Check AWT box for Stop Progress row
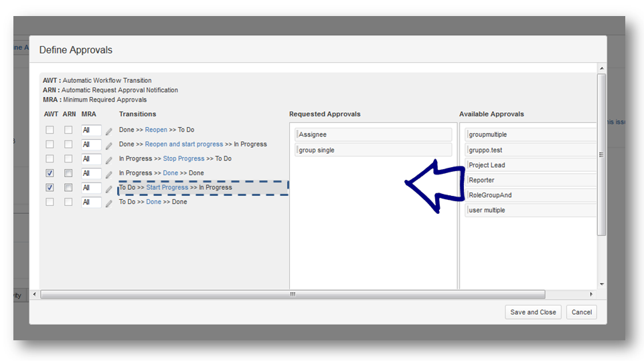Image resolution: width=644 pixels, height=361 pixels. [x=50, y=158]
